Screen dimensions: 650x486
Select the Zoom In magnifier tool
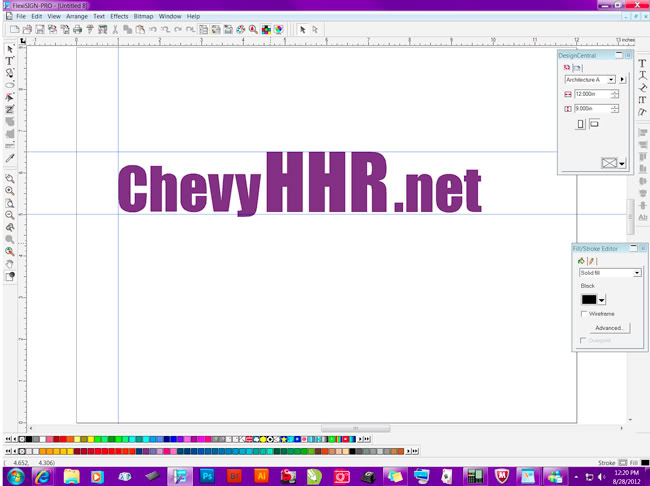10,191
